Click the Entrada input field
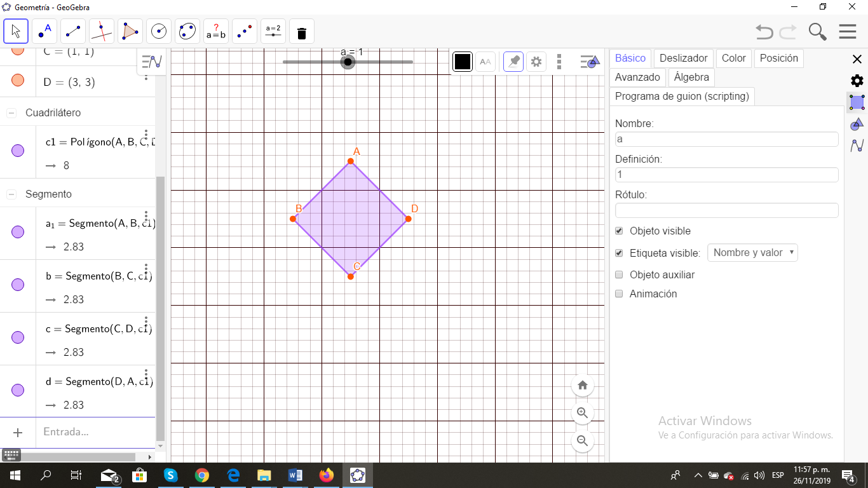 (x=89, y=432)
